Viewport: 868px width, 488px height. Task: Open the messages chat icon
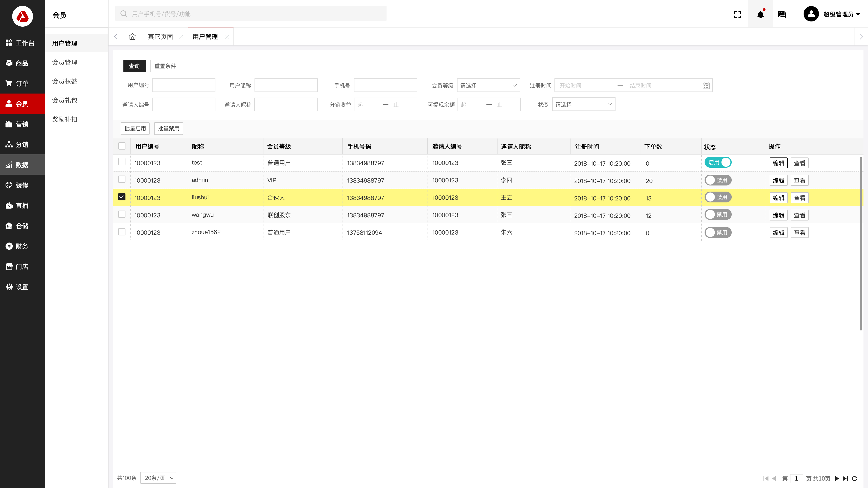click(782, 14)
